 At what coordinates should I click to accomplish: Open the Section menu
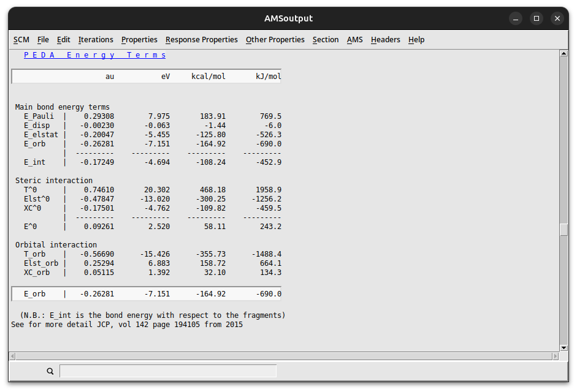click(x=326, y=39)
